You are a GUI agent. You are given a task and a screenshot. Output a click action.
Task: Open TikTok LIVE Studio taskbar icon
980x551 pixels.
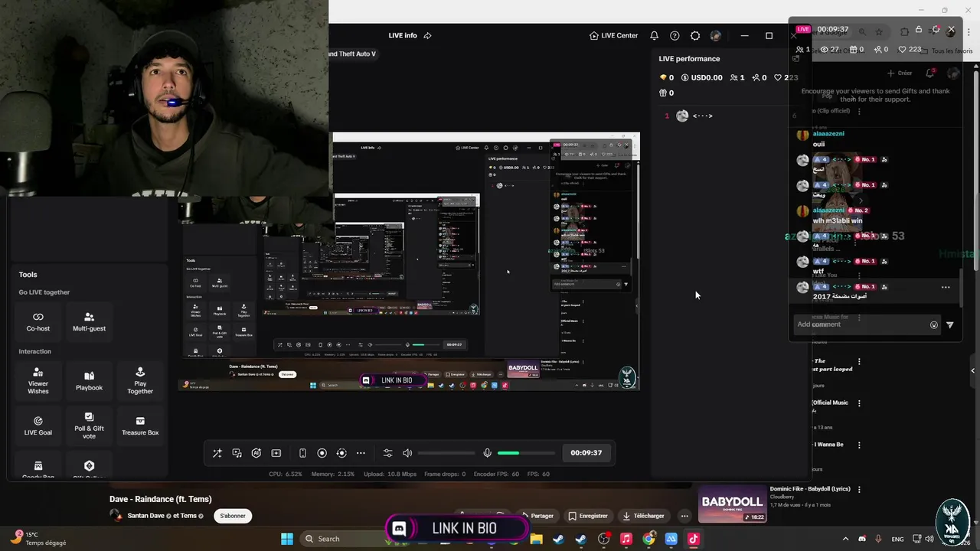tap(694, 539)
